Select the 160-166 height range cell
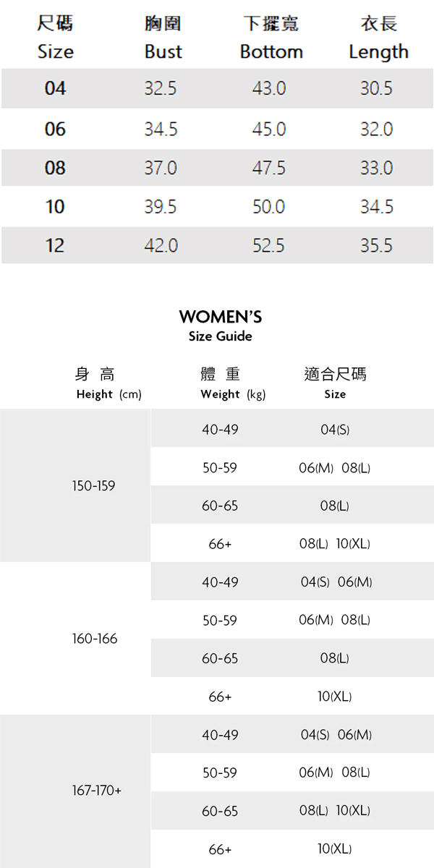The height and width of the screenshot is (868, 434). (x=95, y=639)
